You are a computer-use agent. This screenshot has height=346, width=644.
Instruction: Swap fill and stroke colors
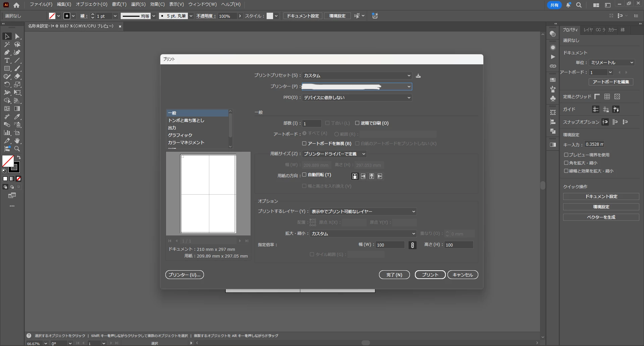pos(19,157)
